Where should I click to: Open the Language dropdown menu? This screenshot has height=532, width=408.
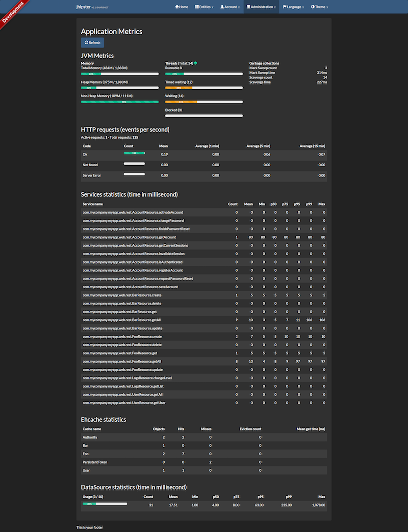tap(292, 7)
